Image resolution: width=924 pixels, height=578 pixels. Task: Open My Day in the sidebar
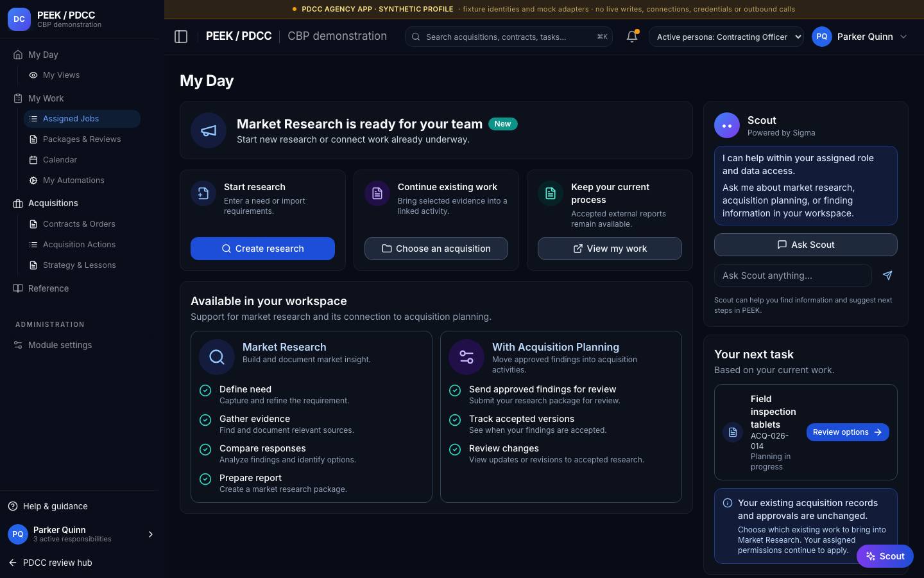pos(43,55)
